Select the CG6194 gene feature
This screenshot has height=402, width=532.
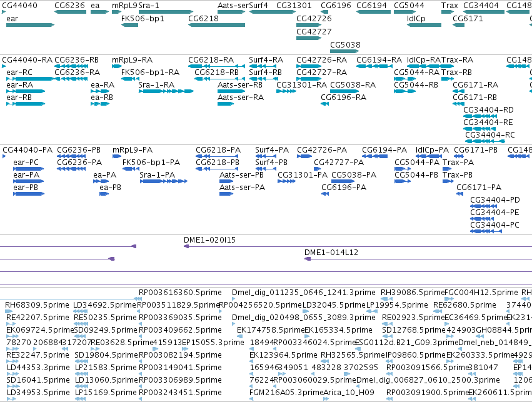point(373,12)
